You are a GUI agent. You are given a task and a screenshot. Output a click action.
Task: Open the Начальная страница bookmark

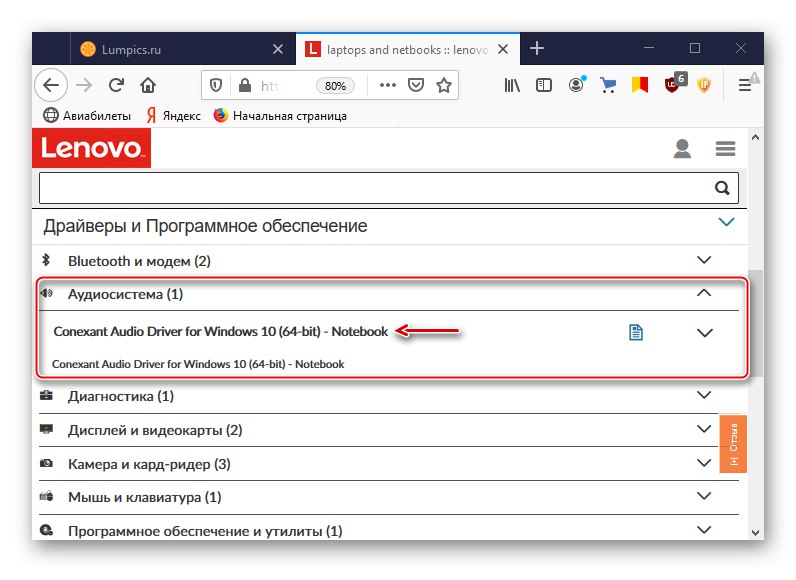(280, 116)
